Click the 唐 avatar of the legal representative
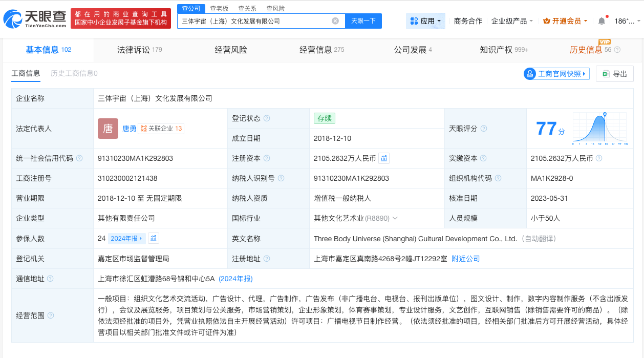 point(108,129)
